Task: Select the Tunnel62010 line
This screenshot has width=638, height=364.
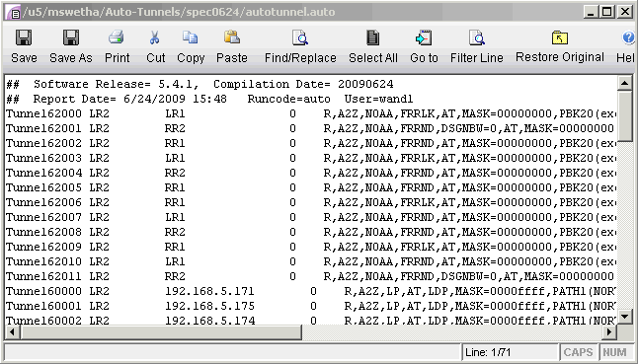Action: (311, 261)
